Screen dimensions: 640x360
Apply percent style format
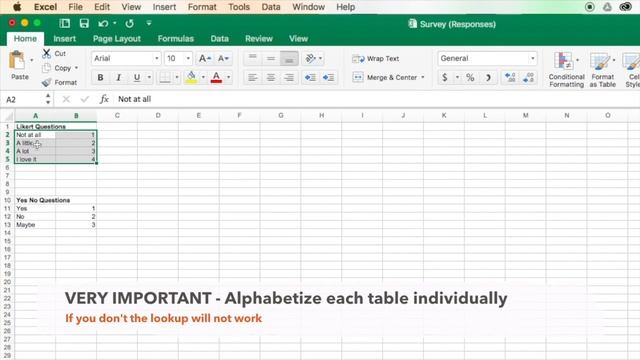[x=470, y=78]
